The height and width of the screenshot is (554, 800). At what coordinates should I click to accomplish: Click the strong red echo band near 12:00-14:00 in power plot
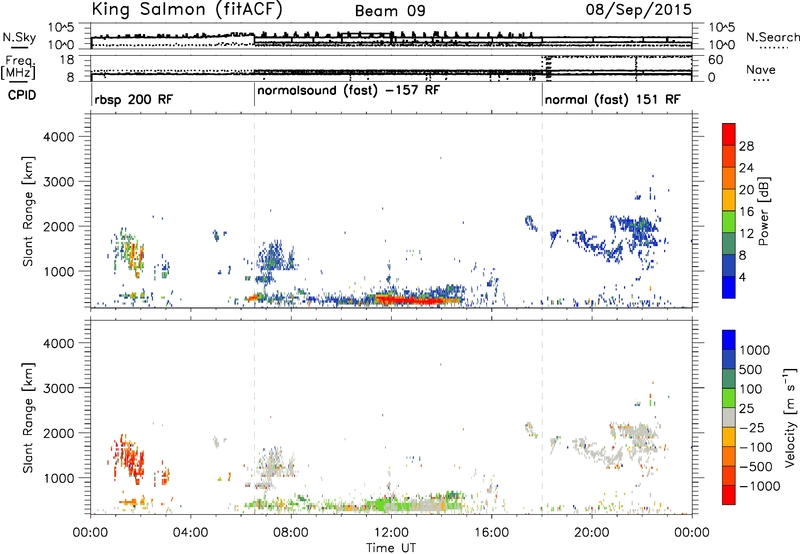click(x=413, y=300)
